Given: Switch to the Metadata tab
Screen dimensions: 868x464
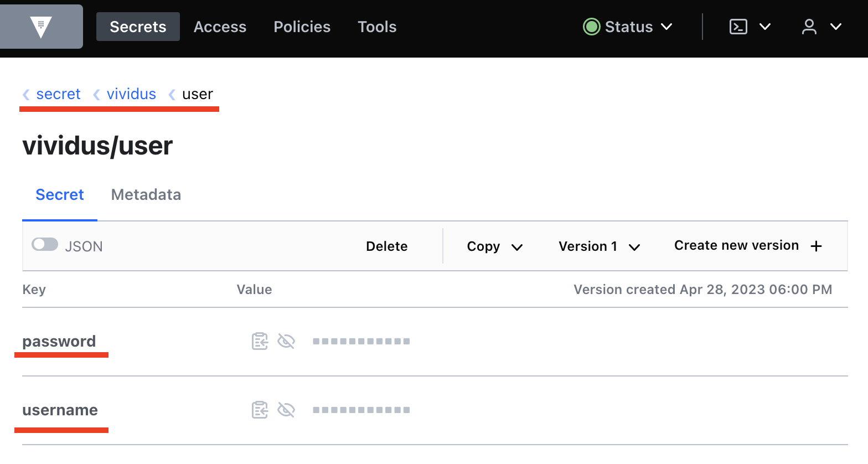Looking at the screenshot, I should click(146, 195).
